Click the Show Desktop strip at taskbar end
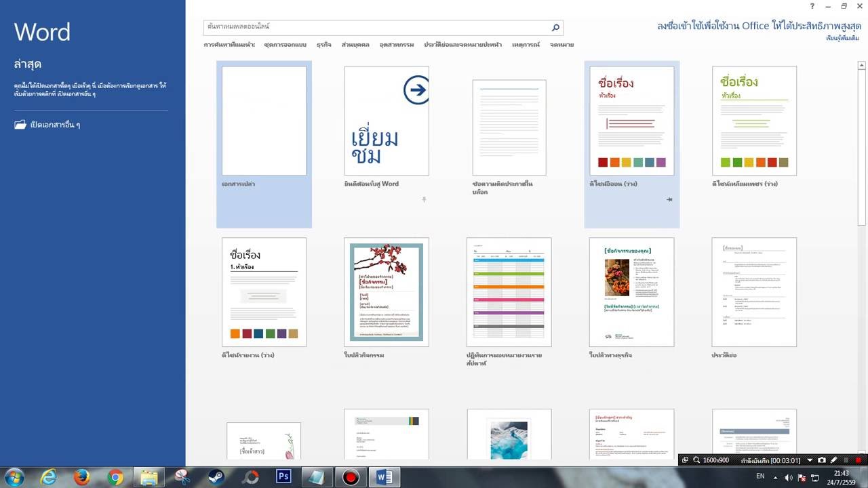This screenshot has width=868, height=488. pos(864,477)
